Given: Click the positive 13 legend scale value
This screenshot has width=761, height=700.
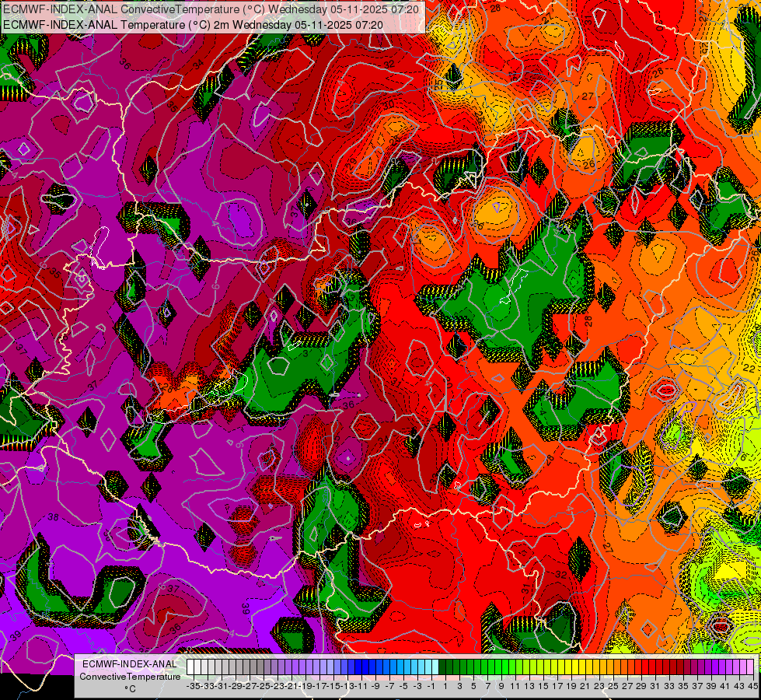Looking at the screenshot, I should pyautogui.click(x=529, y=686).
